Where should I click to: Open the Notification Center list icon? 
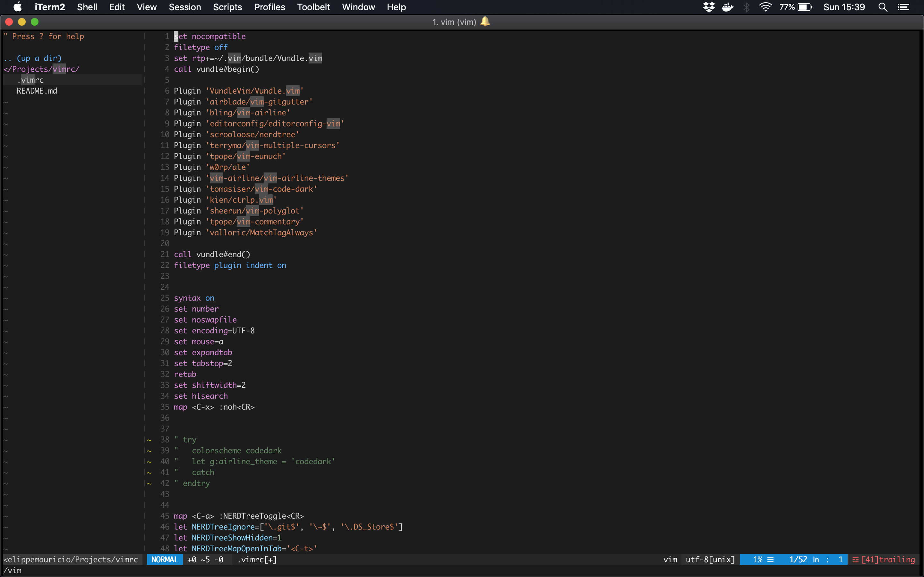[903, 7]
